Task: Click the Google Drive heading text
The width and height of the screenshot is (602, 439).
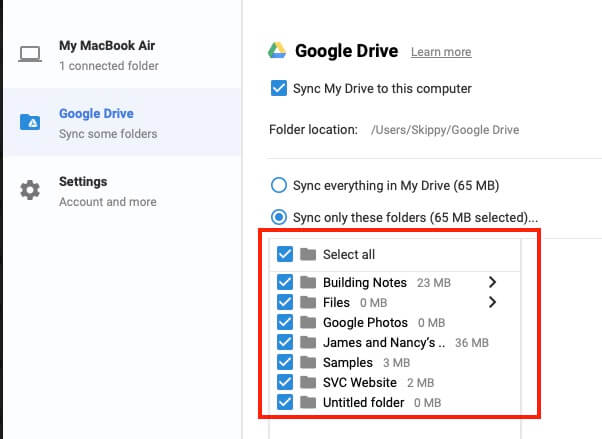Action: pos(347,51)
